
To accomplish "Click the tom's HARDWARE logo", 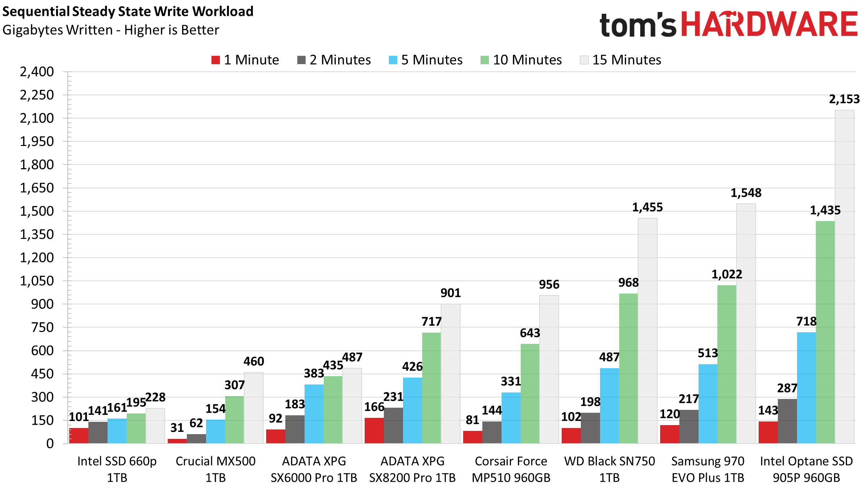I will [x=729, y=24].
